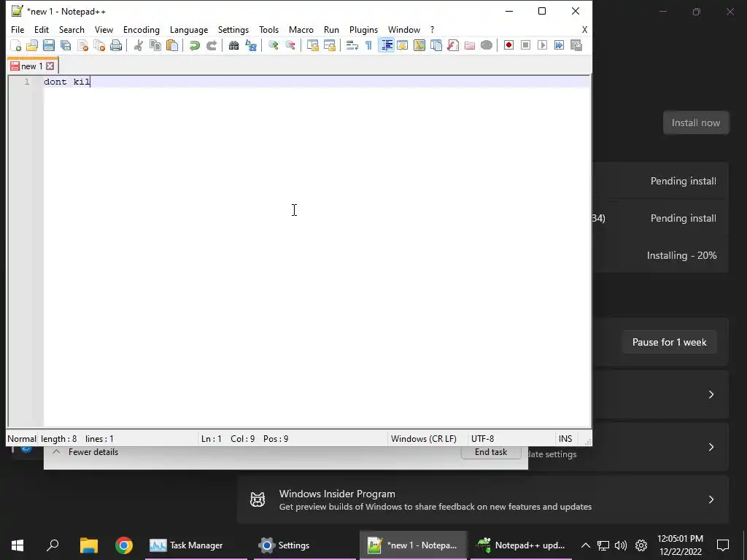Click the Stop Recording macro icon
747x560 pixels.
(525, 45)
